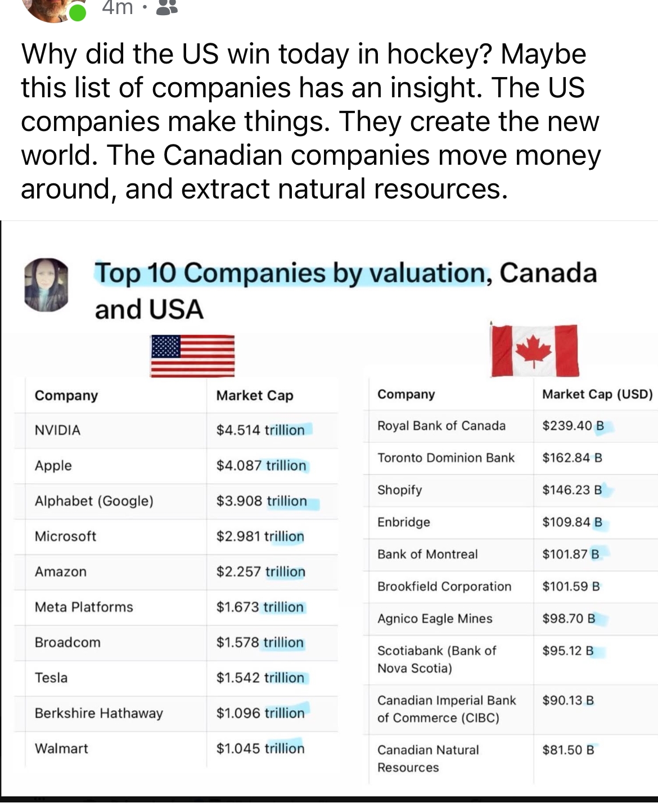This screenshot has height=812, width=658.
Task: Select the Canadian Natural Resources entry
Action: tap(428, 759)
